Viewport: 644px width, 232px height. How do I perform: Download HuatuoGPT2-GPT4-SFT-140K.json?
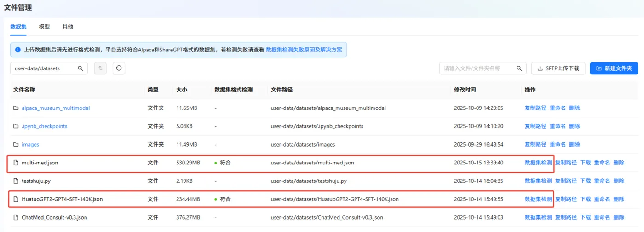tap(585, 199)
